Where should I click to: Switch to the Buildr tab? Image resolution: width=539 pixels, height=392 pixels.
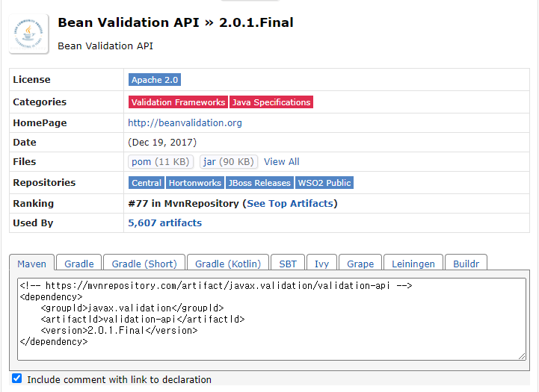[x=466, y=264]
